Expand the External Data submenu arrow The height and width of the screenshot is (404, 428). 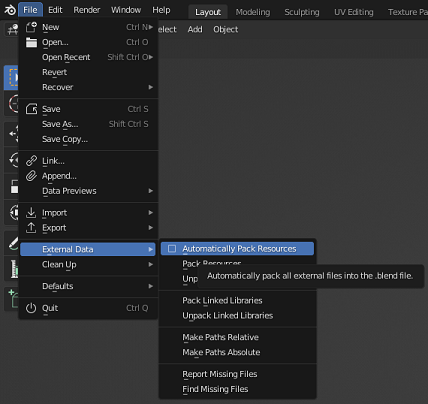[151, 249]
